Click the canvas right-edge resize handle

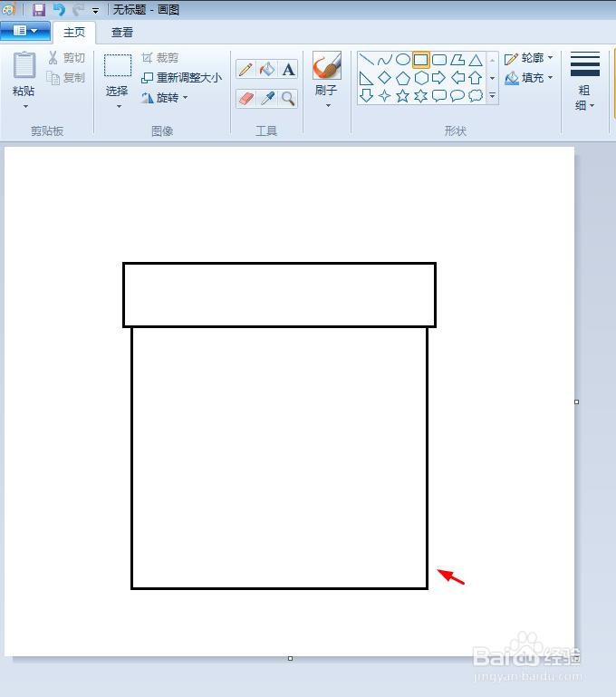(576, 402)
